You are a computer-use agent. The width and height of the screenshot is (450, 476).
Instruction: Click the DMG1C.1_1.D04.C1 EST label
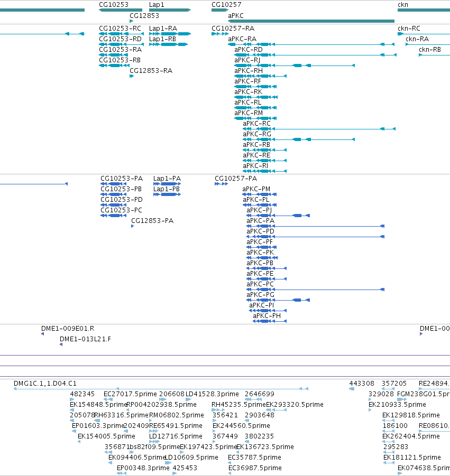click(x=45, y=384)
